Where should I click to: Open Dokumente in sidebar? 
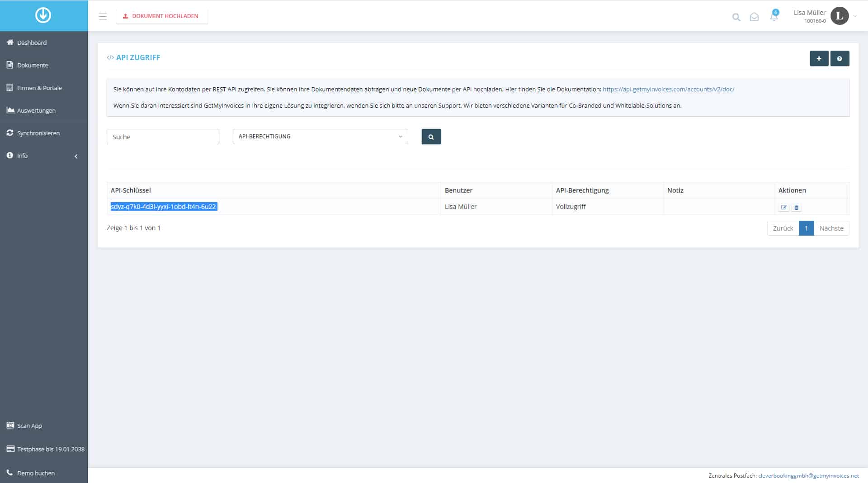tap(44, 65)
